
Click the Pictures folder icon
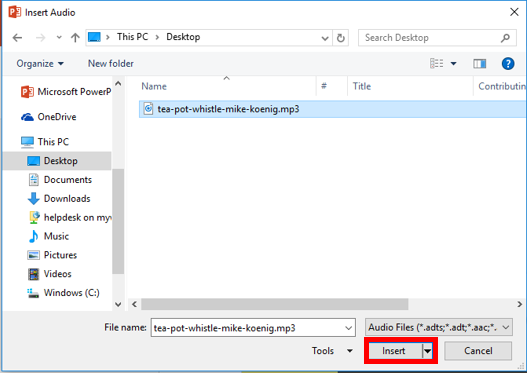[33, 255]
